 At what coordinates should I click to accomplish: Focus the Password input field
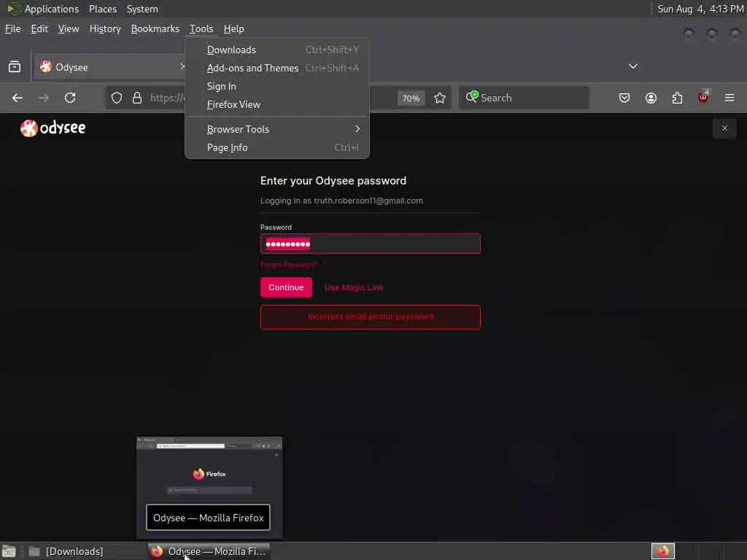370,244
